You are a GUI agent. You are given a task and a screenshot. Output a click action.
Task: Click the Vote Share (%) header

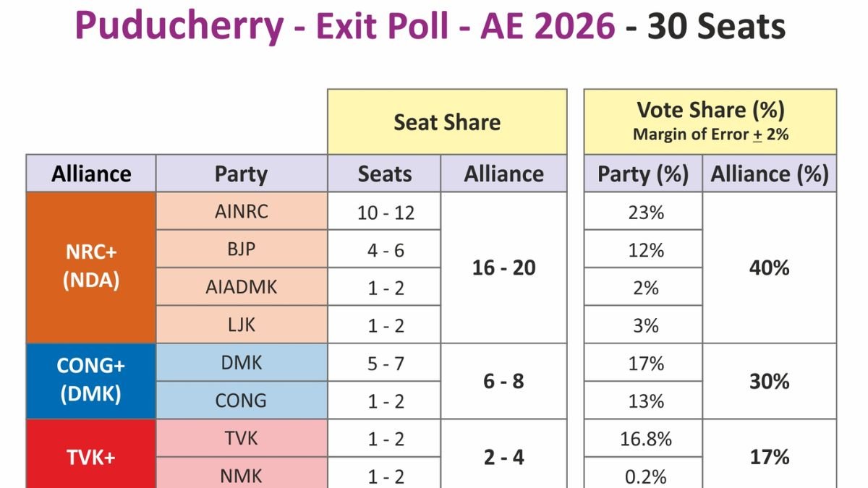tap(710, 121)
